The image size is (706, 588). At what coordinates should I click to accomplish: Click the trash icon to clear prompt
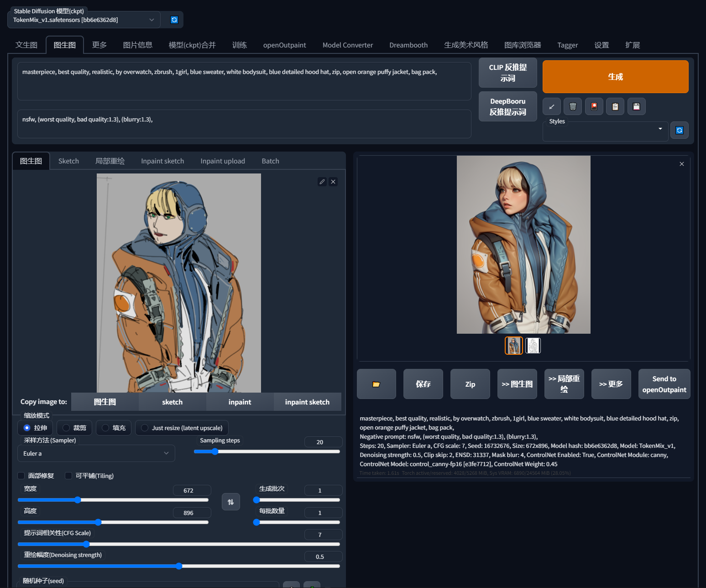click(x=573, y=107)
